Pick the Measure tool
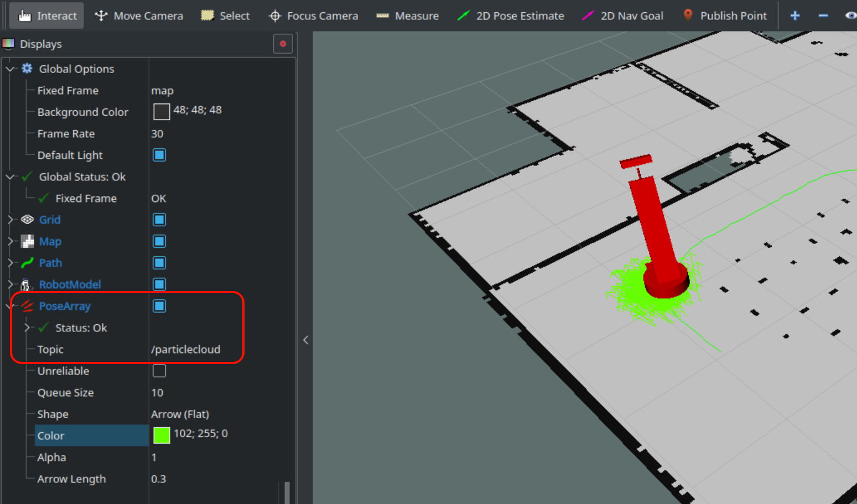 [x=407, y=15]
